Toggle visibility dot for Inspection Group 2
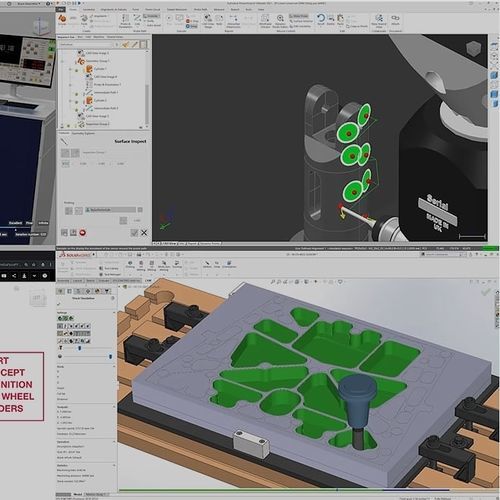 tap(68, 126)
